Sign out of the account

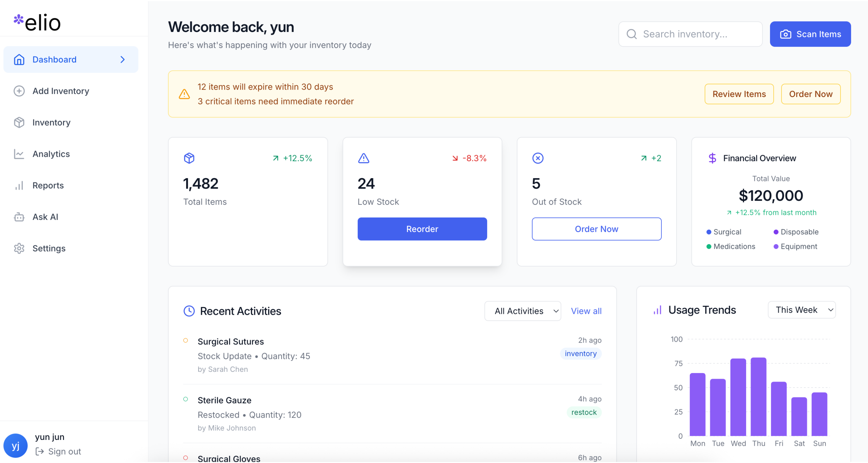click(58, 451)
